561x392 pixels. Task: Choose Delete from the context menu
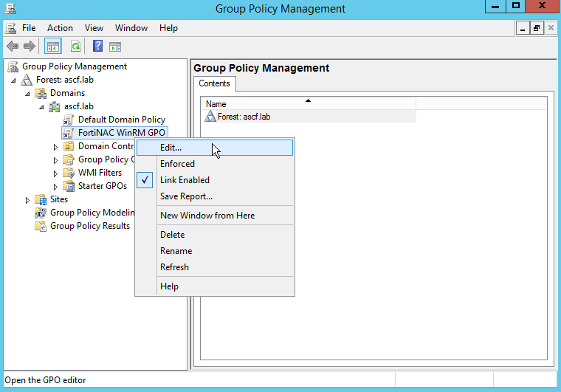pyautogui.click(x=214, y=235)
